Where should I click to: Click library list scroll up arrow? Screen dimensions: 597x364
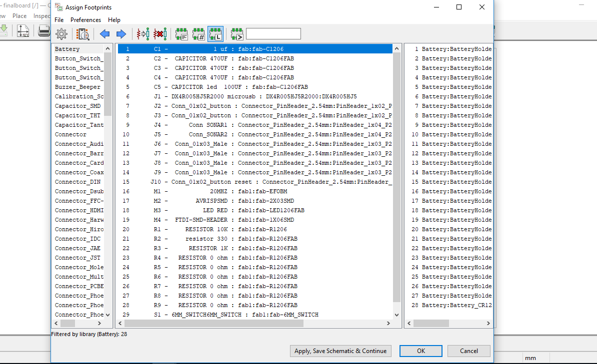coord(107,49)
